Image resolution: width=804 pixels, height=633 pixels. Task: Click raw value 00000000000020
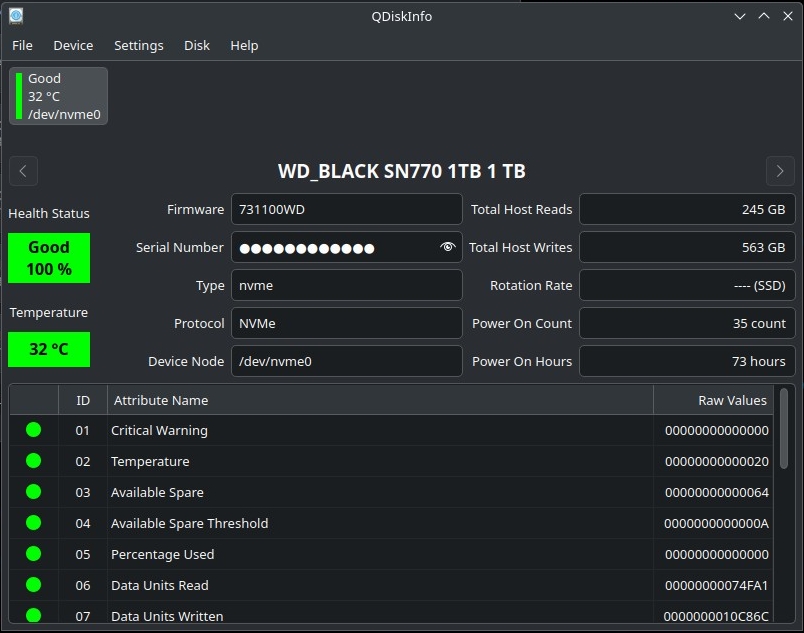[717, 461]
